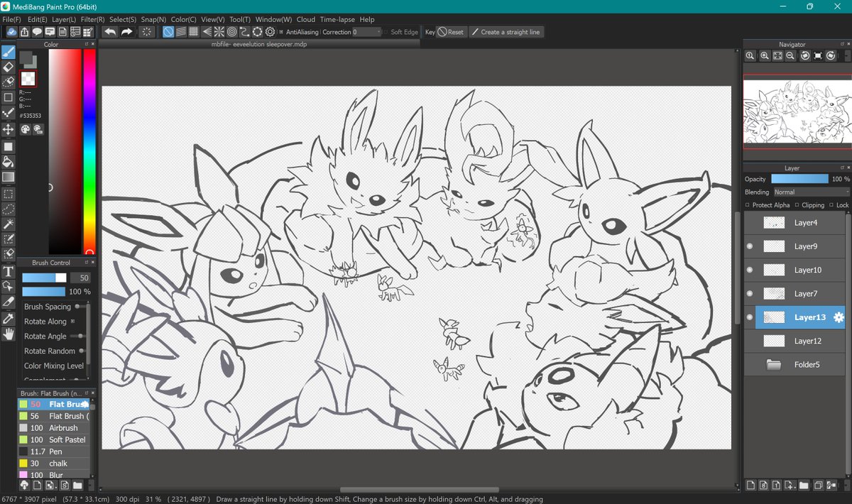Enable radial snap
The width and height of the screenshot is (852, 504).
[x=219, y=32]
